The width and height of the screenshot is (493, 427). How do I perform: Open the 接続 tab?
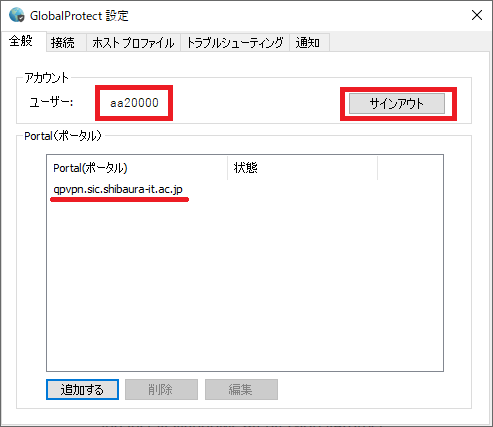(x=63, y=43)
